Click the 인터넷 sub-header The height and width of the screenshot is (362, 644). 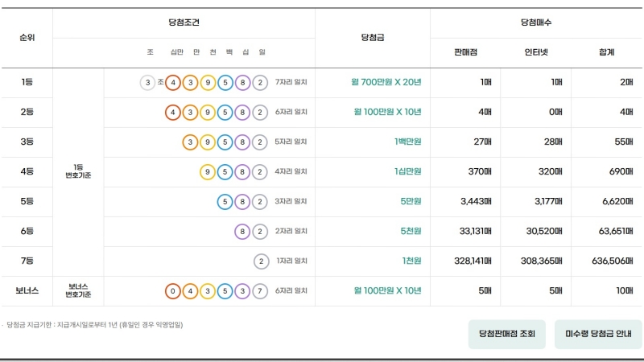[536, 52]
